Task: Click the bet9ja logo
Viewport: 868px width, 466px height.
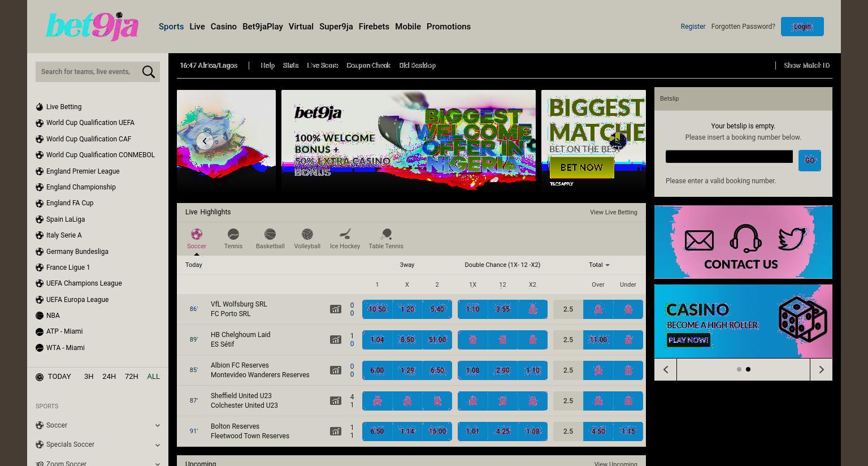Action: click(92, 26)
